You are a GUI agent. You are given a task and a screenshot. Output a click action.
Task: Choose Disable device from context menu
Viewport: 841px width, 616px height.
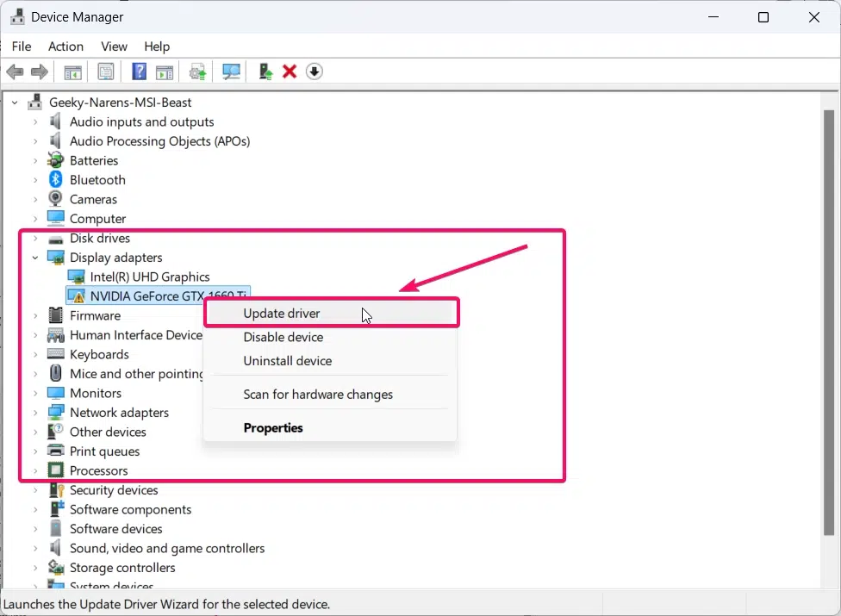tap(332, 337)
